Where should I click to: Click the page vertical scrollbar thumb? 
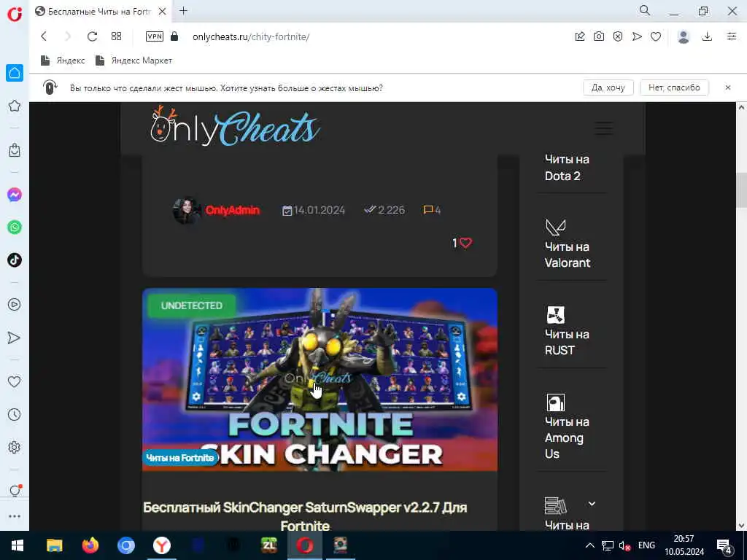click(x=741, y=190)
